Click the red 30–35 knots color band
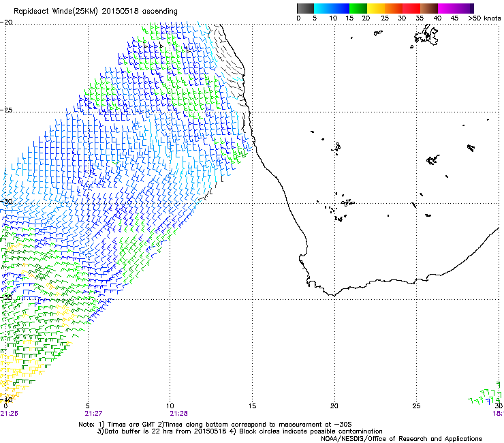504x443 pixels. pyautogui.click(x=411, y=8)
